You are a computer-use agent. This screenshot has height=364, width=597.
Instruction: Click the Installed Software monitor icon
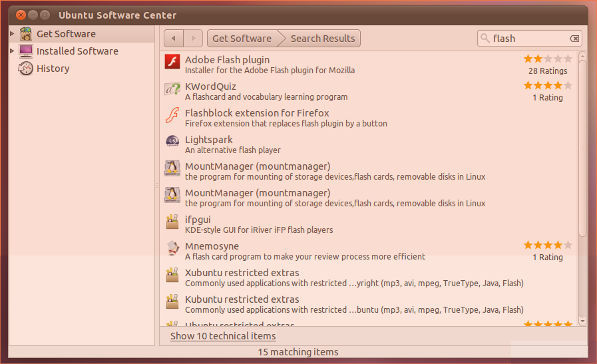pyautogui.click(x=26, y=51)
